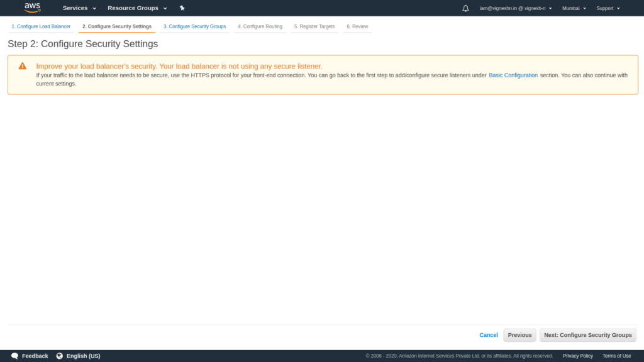
Task: Click the Previous button
Action: click(x=519, y=335)
